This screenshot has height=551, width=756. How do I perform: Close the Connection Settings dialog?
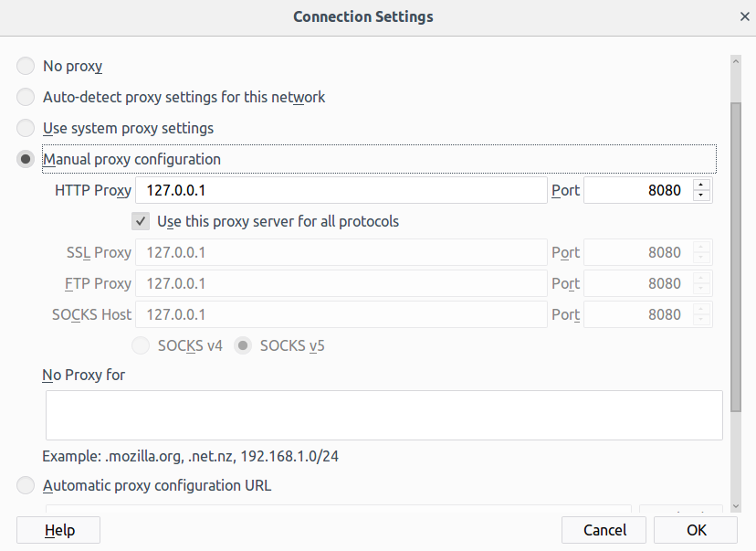point(744,16)
